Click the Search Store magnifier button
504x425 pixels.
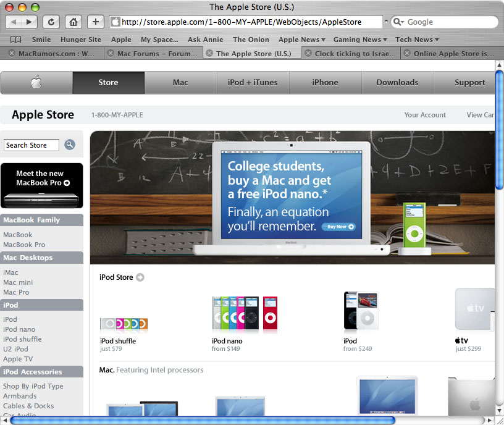[70, 145]
